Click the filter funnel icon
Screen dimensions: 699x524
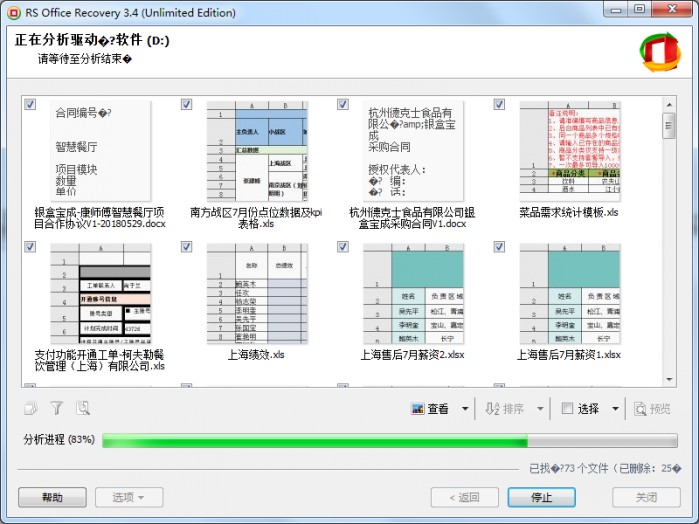pos(57,408)
